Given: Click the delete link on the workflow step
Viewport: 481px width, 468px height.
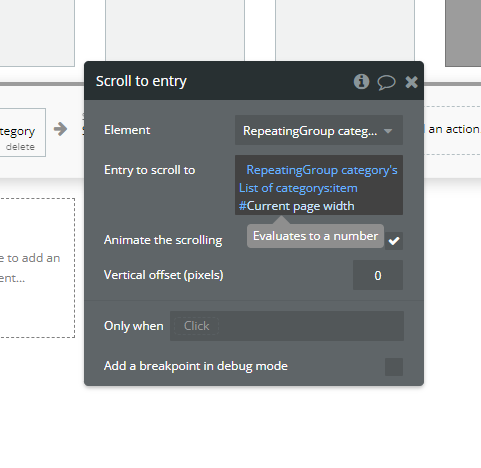Looking at the screenshot, I should pyautogui.click(x=20, y=147).
